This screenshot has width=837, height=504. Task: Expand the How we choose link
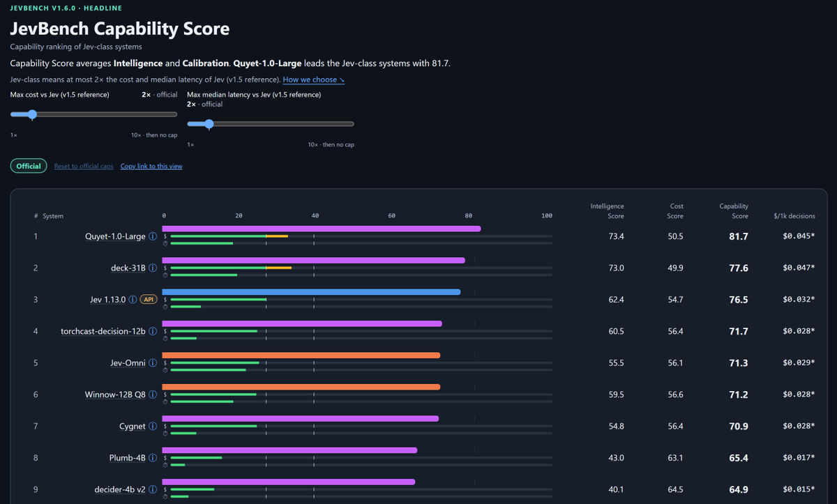tap(314, 79)
